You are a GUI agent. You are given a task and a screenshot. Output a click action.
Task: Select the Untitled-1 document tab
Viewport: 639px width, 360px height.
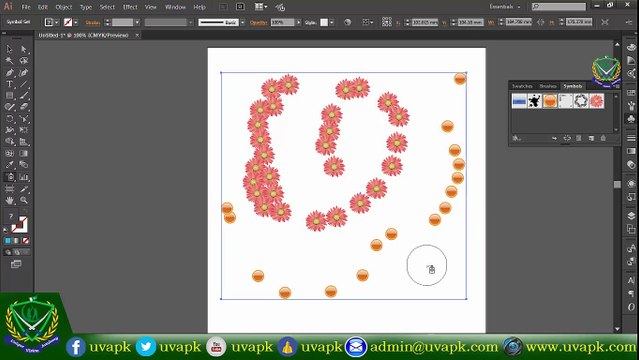(x=84, y=35)
